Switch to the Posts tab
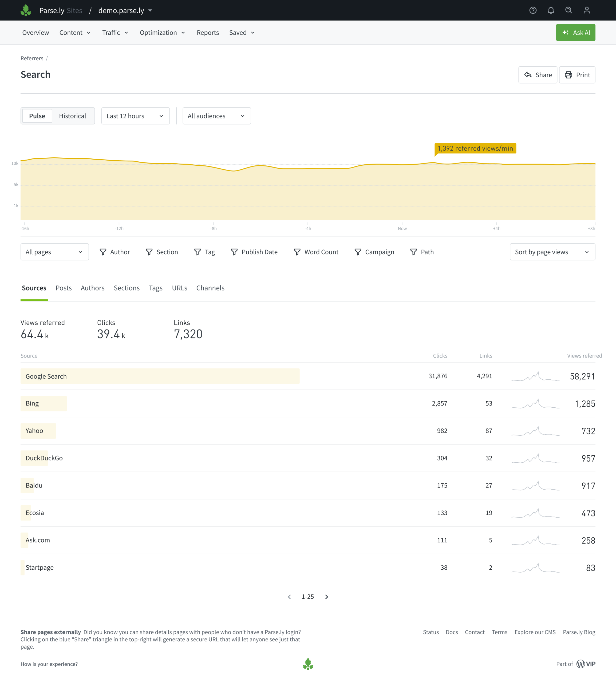The width and height of the screenshot is (616, 683). click(x=64, y=288)
